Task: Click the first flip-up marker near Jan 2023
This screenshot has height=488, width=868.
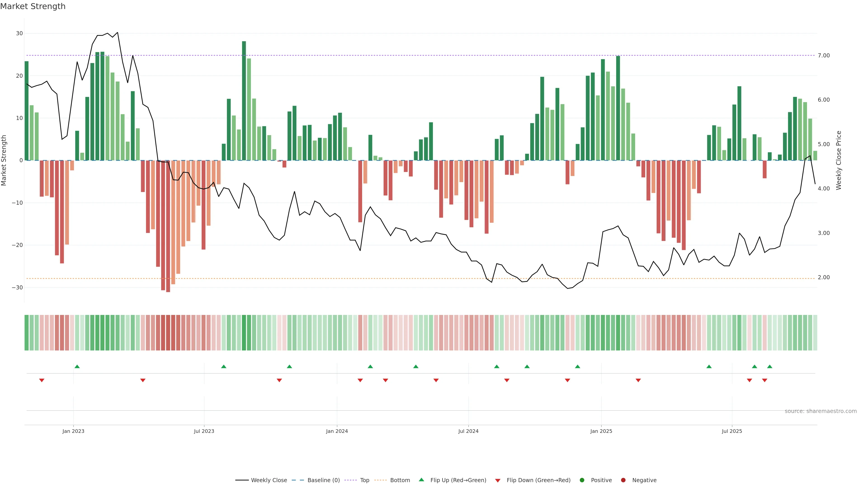Action: pos(77,366)
